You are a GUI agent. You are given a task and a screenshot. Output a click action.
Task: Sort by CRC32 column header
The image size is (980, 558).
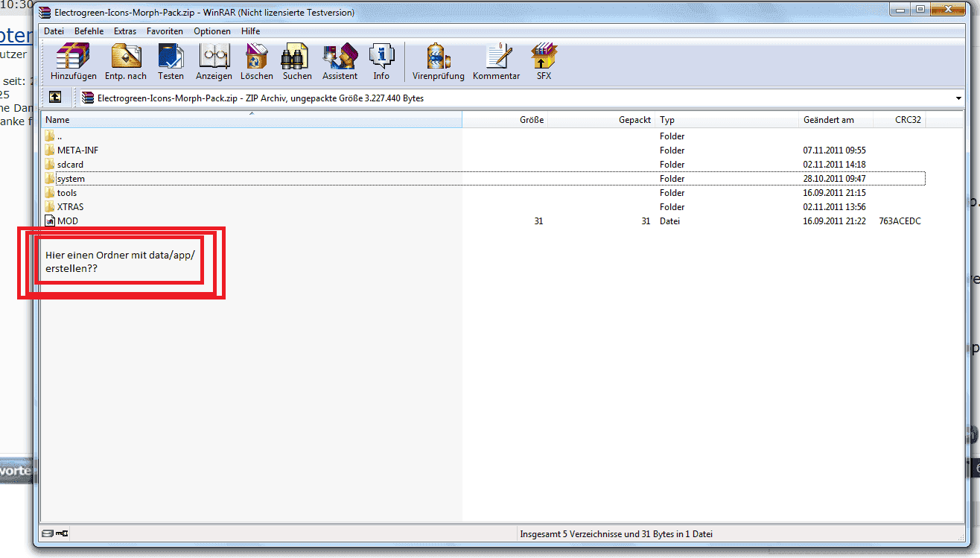pos(899,120)
